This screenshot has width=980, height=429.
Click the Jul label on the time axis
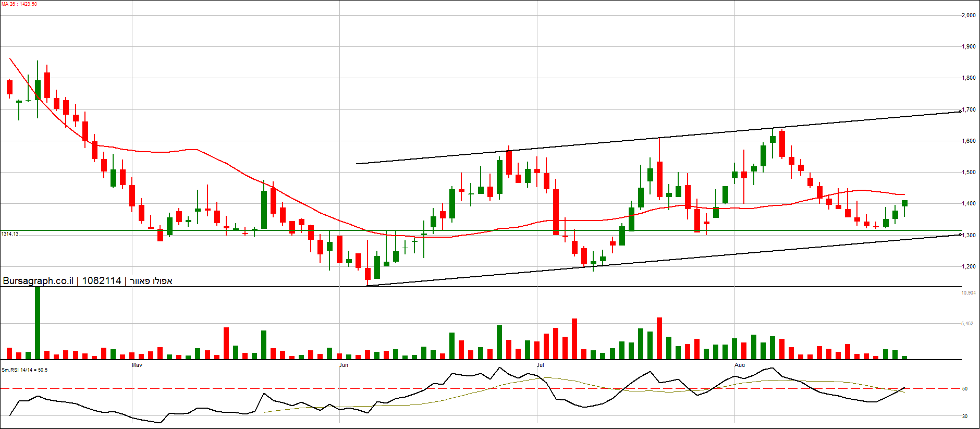tap(541, 365)
